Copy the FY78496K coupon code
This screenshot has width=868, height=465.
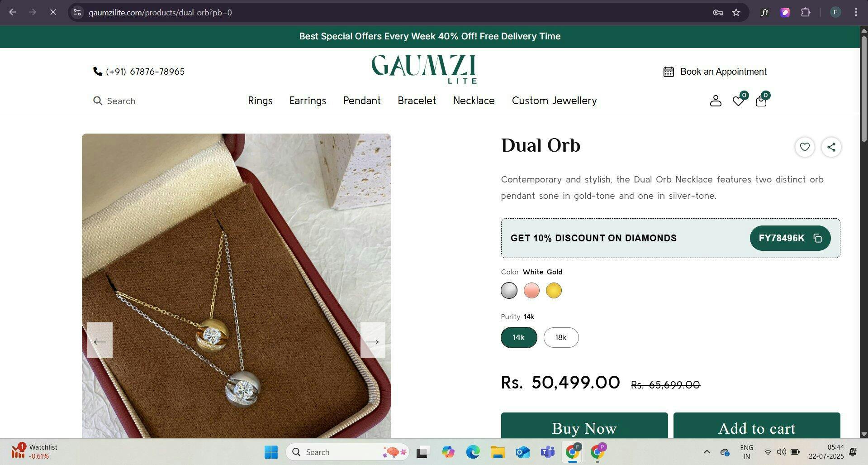point(790,238)
